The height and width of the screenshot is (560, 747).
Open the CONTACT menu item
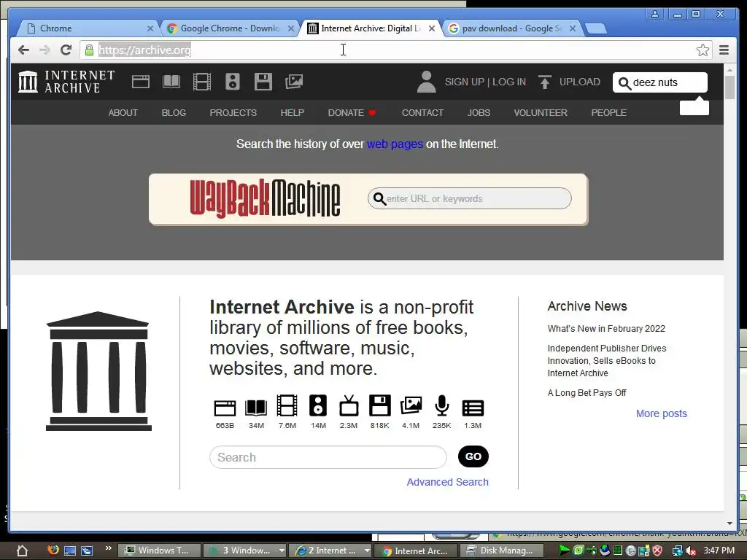pos(422,113)
